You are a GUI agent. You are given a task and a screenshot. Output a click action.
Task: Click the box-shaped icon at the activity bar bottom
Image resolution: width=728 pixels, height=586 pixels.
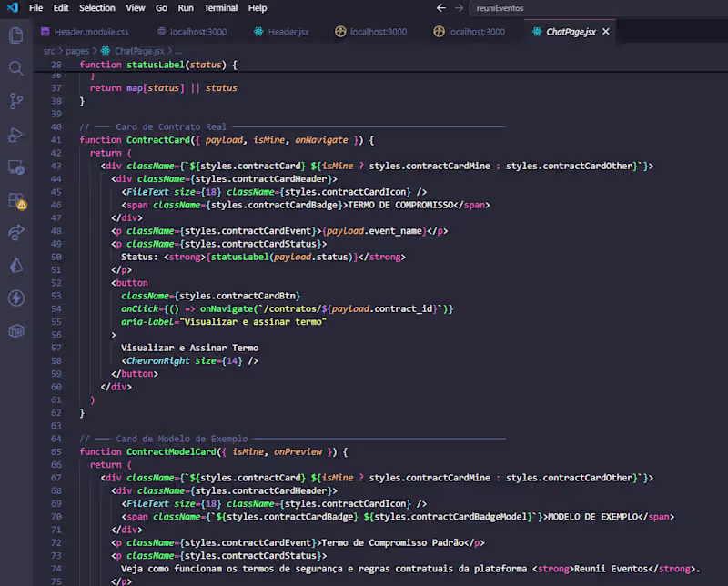pyautogui.click(x=16, y=331)
